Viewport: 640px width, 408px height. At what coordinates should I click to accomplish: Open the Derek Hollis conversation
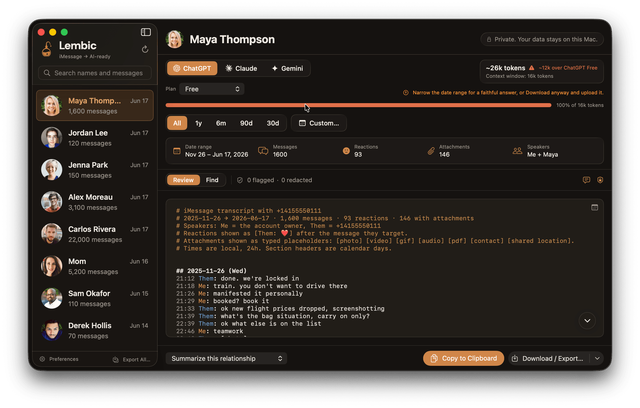[x=95, y=330]
